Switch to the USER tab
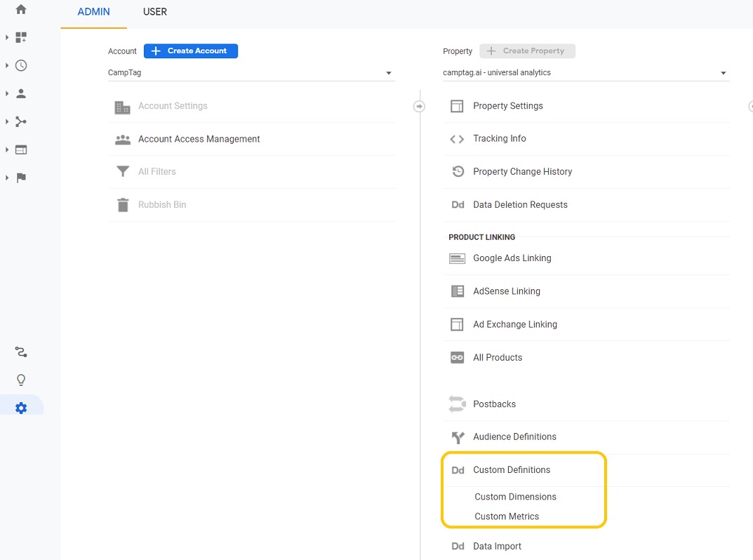The height and width of the screenshot is (560, 753). pyautogui.click(x=154, y=11)
